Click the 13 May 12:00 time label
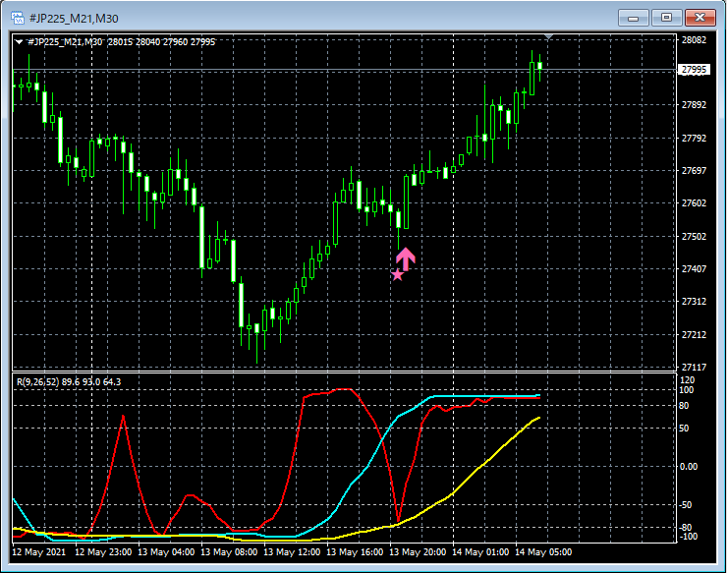This screenshot has width=728, height=573. point(292,552)
